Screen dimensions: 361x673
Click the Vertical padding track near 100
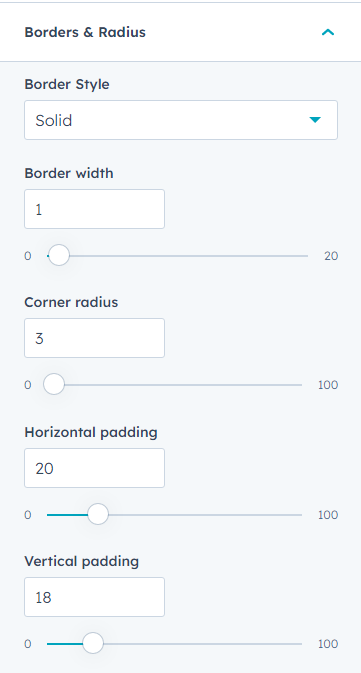tap(297, 644)
